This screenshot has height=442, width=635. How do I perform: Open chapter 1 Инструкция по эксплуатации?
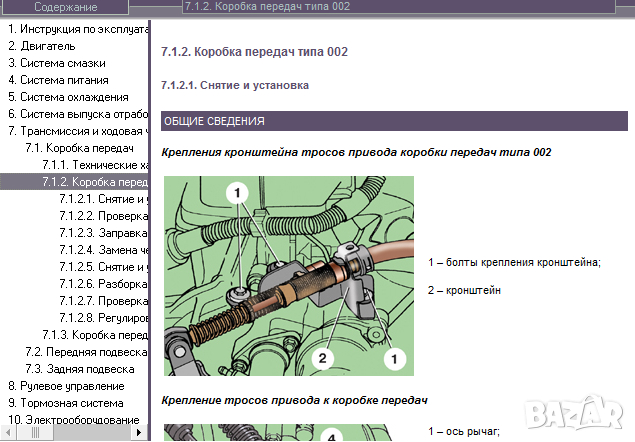point(78,29)
